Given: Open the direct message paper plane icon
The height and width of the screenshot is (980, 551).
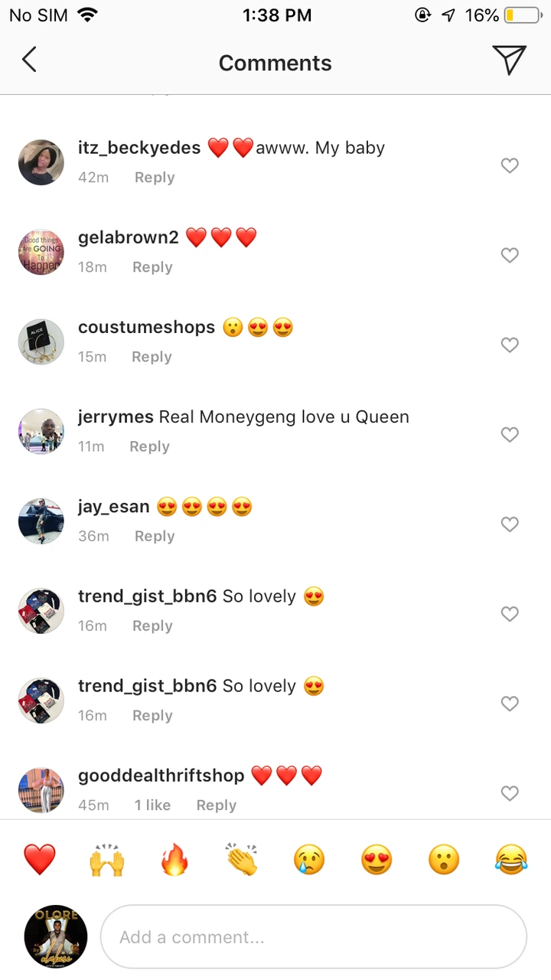Looking at the screenshot, I should tap(509, 60).
